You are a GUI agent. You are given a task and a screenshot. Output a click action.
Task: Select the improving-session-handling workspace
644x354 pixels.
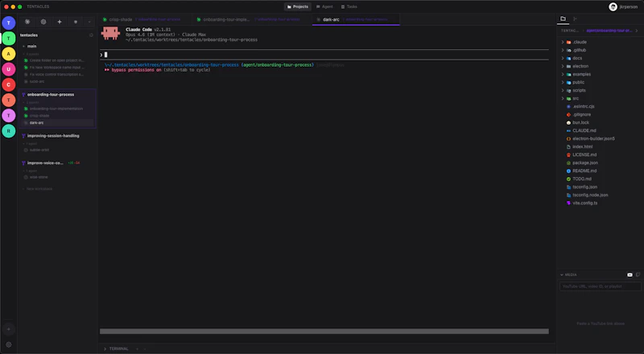coord(53,135)
